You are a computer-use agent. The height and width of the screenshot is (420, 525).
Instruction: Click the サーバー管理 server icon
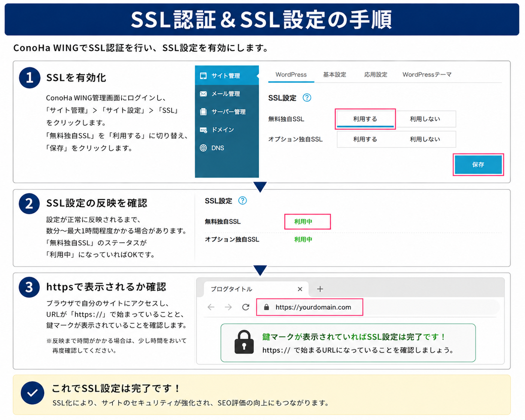[203, 112]
